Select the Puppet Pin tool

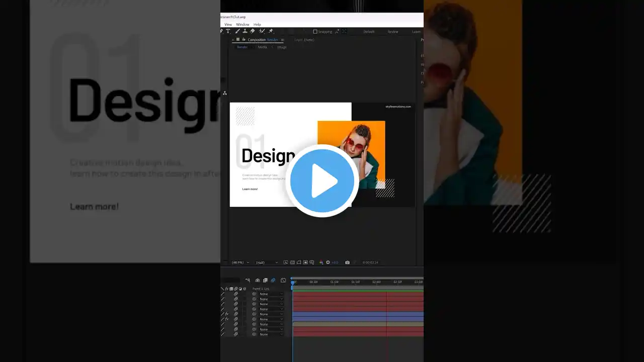[271, 31]
